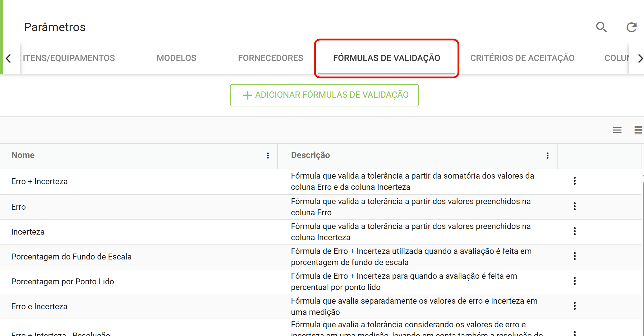The width and height of the screenshot is (644, 336).
Task: Open Nome column options menu
Action: click(268, 156)
